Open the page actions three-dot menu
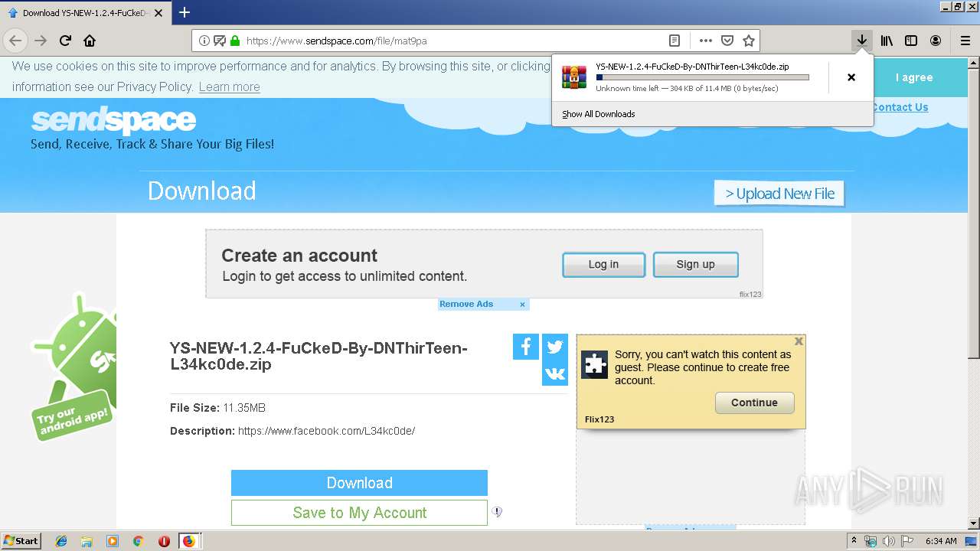The height and width of the screenshot is (551, 980). [706, 41]
